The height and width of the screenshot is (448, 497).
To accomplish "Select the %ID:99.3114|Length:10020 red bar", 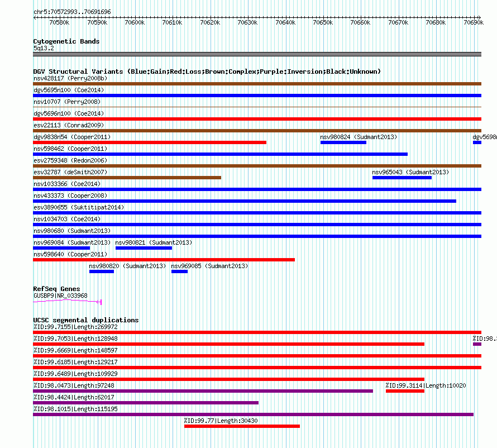I will 405,391.
